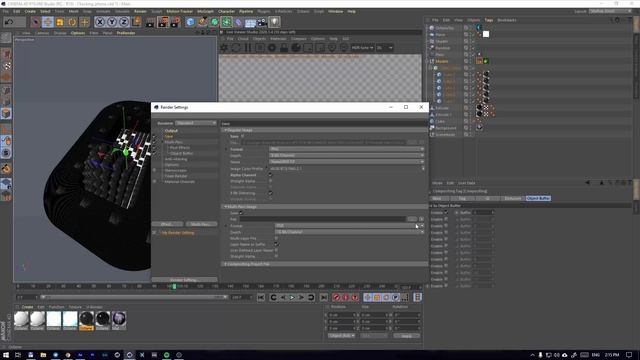
Task: Open the viewport Options menu
Action: point(78,33)
